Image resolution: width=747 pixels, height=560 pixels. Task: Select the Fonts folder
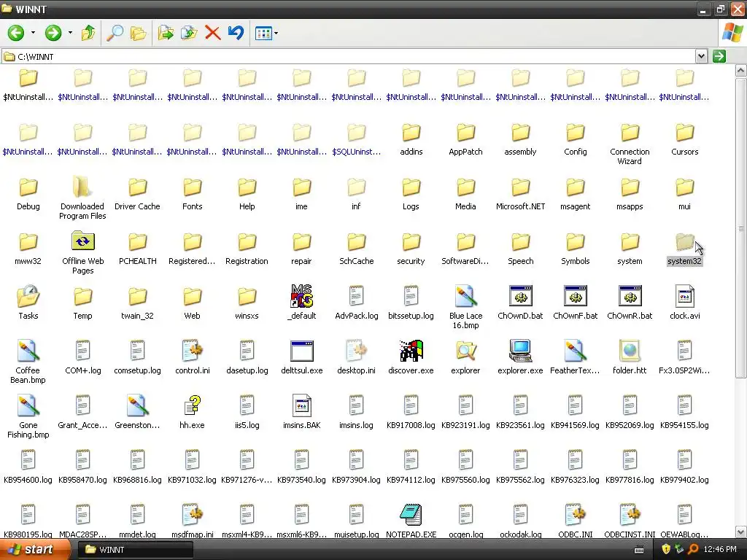tap(193, 193)
